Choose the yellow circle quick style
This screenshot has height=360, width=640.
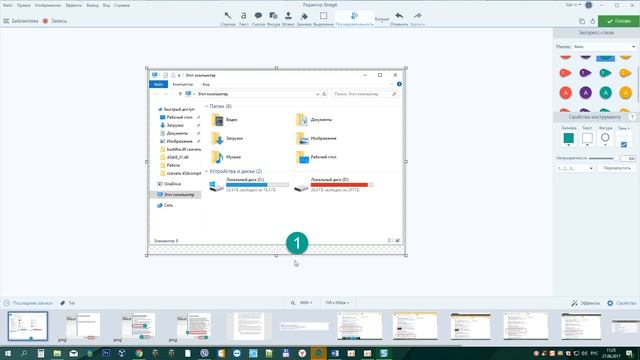pos(625,93)
